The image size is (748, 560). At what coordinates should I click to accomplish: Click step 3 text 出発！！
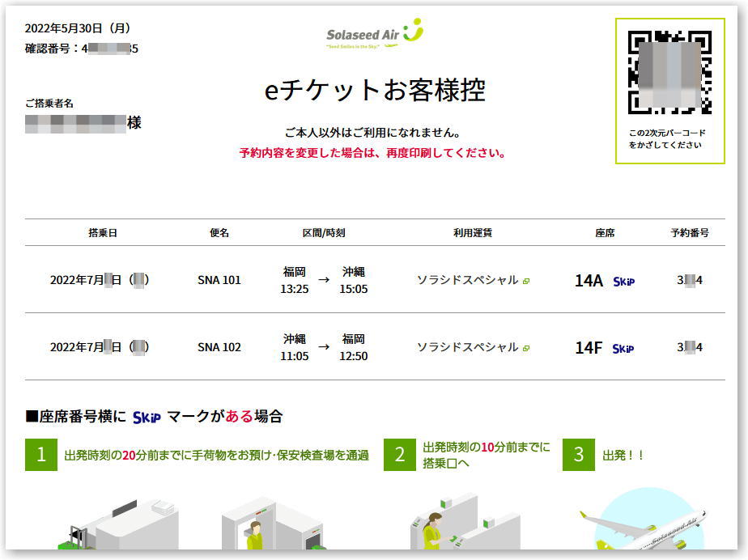click(x=623, y=455)
